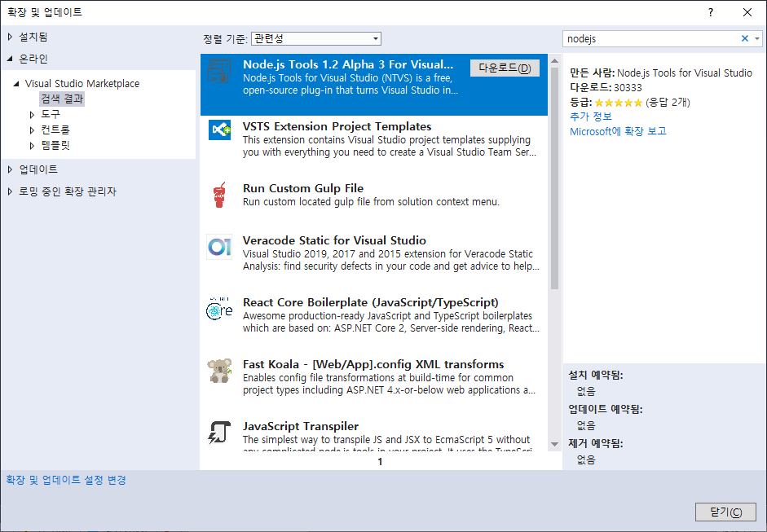Screen dimensions: 767x532
Task: Click the React Core Boilerplate icon
Action: [219, 309]
